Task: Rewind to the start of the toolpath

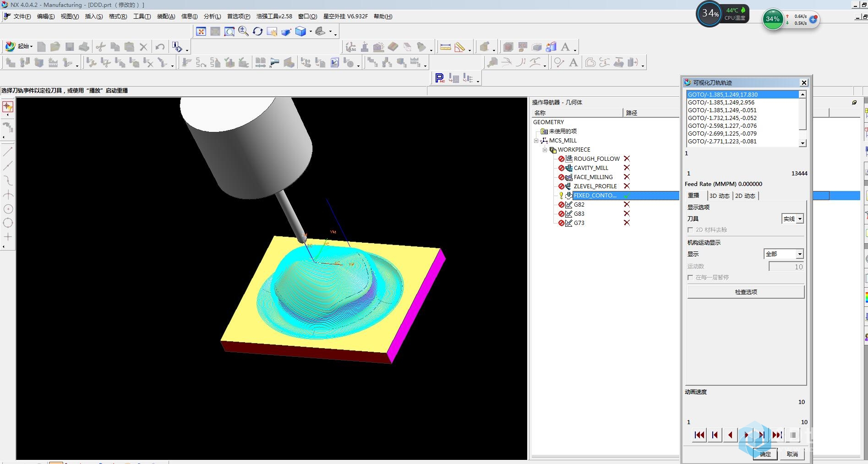Action: click(x=699, y=435)
